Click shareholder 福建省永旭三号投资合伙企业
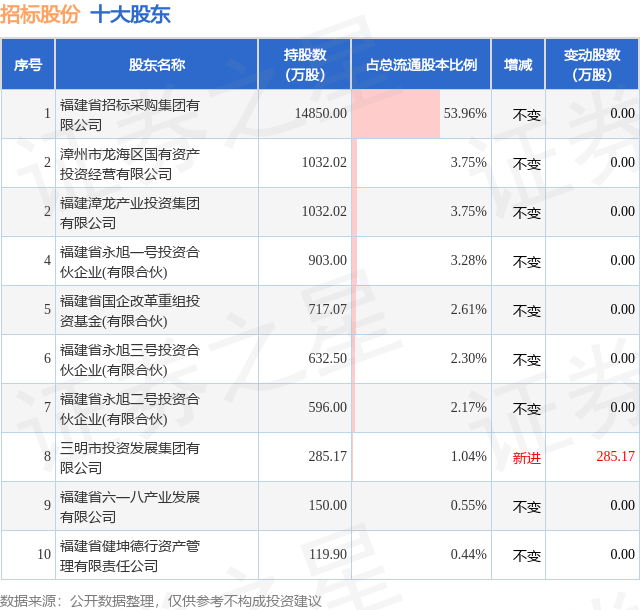 coord(130,360)
